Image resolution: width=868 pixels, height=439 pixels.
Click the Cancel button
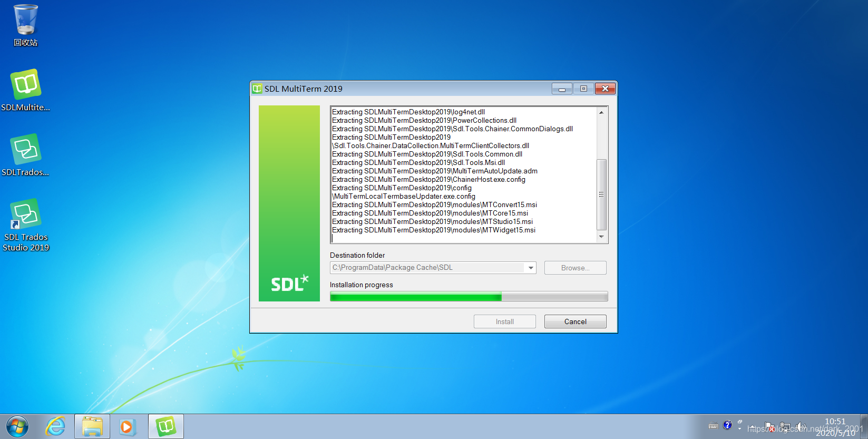(575, 321)
